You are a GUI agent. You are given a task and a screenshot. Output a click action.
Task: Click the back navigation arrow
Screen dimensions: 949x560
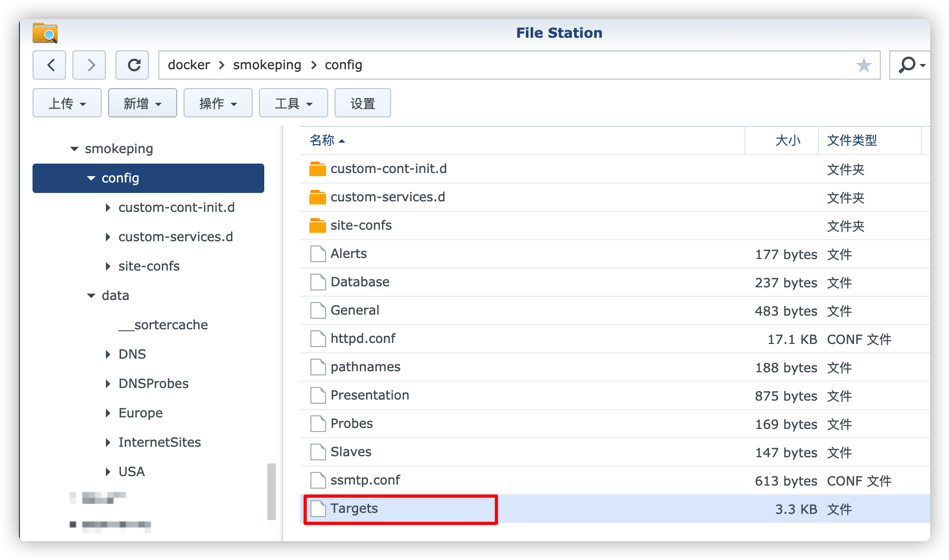(49, 65)
